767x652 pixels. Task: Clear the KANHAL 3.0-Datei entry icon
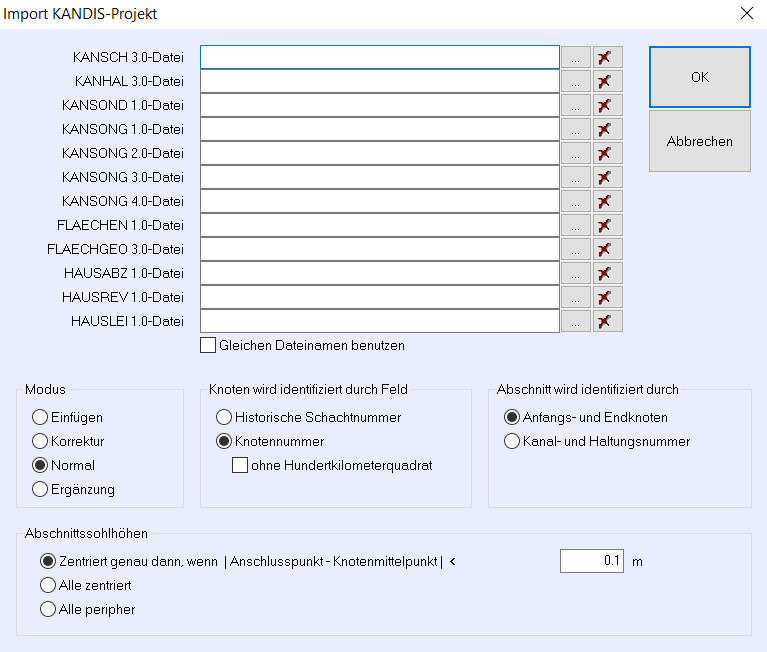click(x=607, y=81)
